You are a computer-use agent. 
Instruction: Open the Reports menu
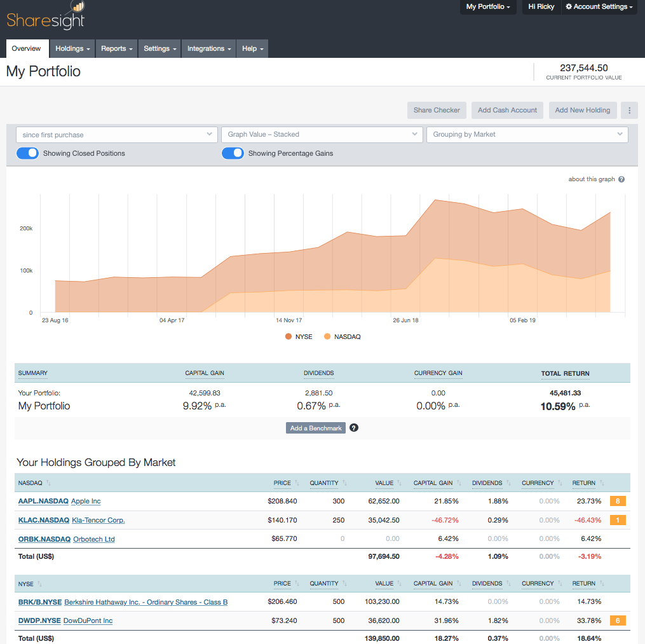[x=116, y=48]
